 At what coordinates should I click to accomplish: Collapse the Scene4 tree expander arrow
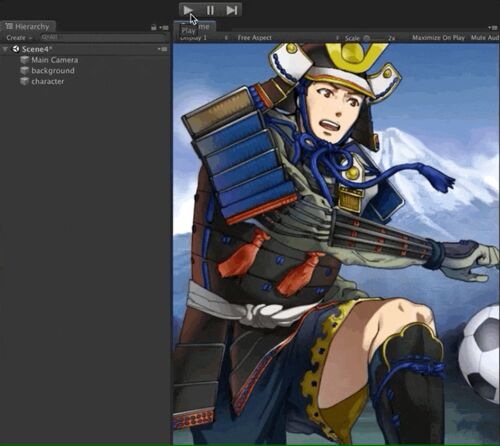coord(5,49)
